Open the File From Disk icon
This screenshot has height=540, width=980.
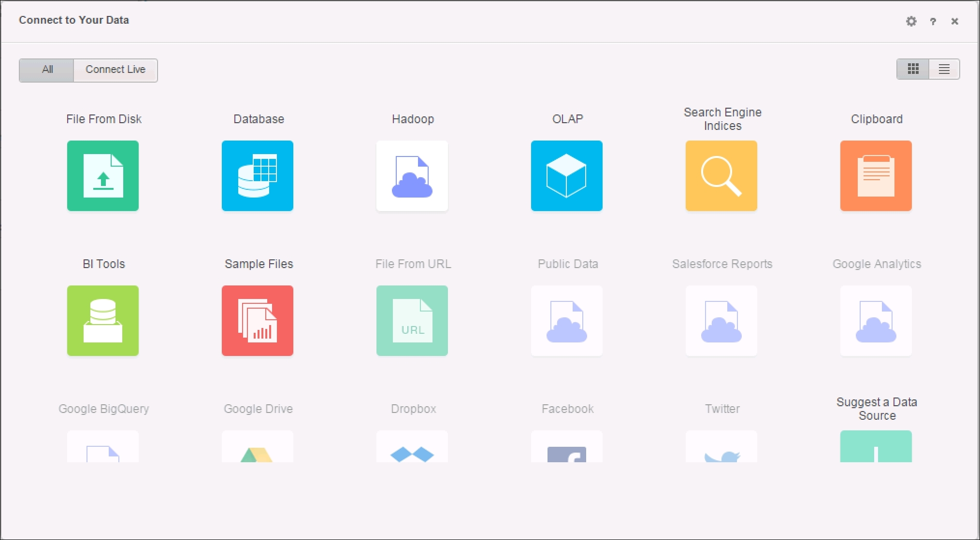pyautogui.click(x=103, y=176)
